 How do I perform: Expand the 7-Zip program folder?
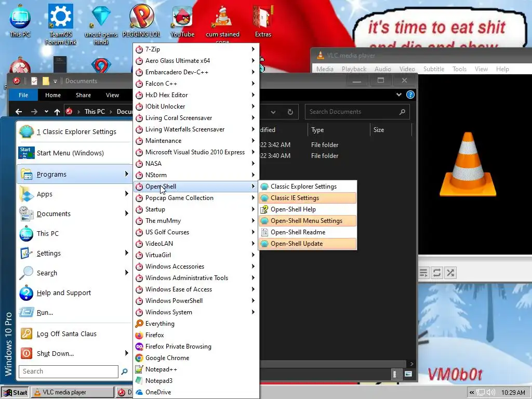click(x=196, y=49)
